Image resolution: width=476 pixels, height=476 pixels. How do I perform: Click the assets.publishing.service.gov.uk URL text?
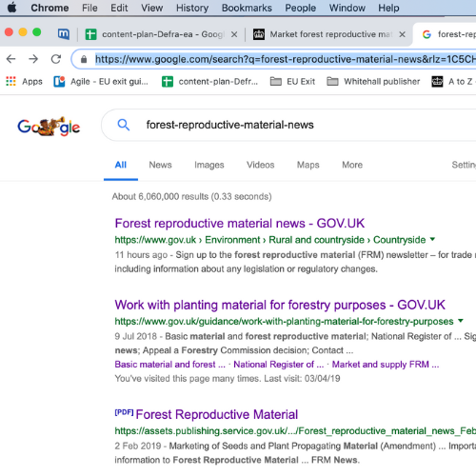coord(295,431)
